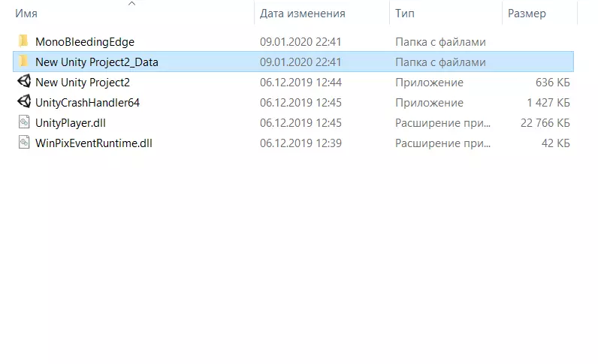The image size is (598, 364).
Task: Click the size value 22 766 КБ
Action: coord(545,123)
